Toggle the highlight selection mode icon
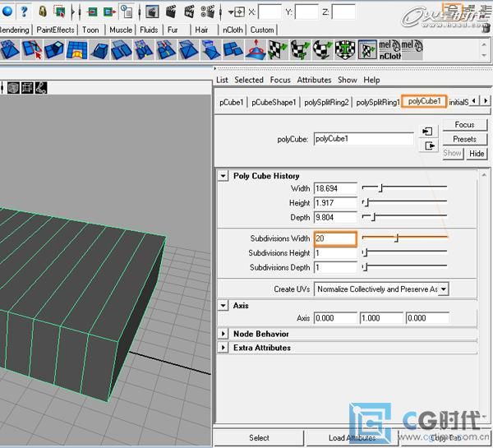This screenshot has width=493, height=448. coord(59,12)
